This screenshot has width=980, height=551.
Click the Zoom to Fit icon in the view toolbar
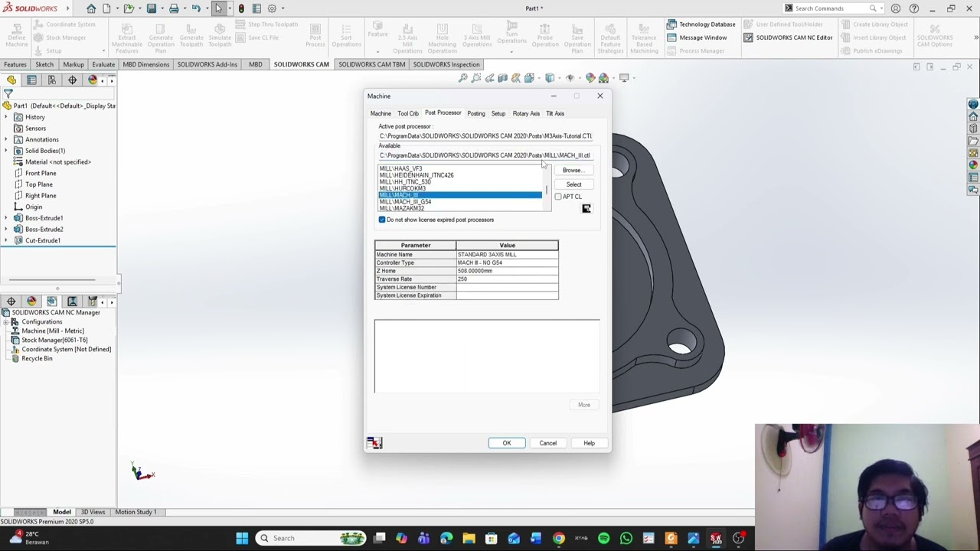[x=463, y=78]
